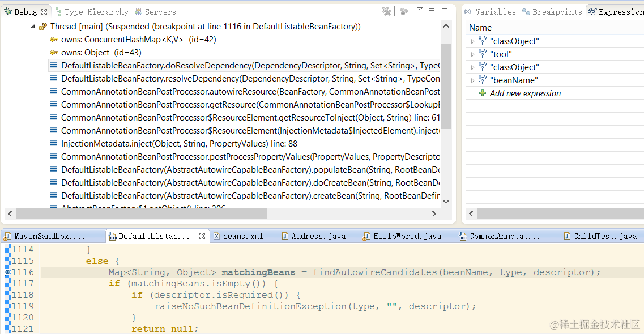Minimize the Debug view panel

click(432, 10)
